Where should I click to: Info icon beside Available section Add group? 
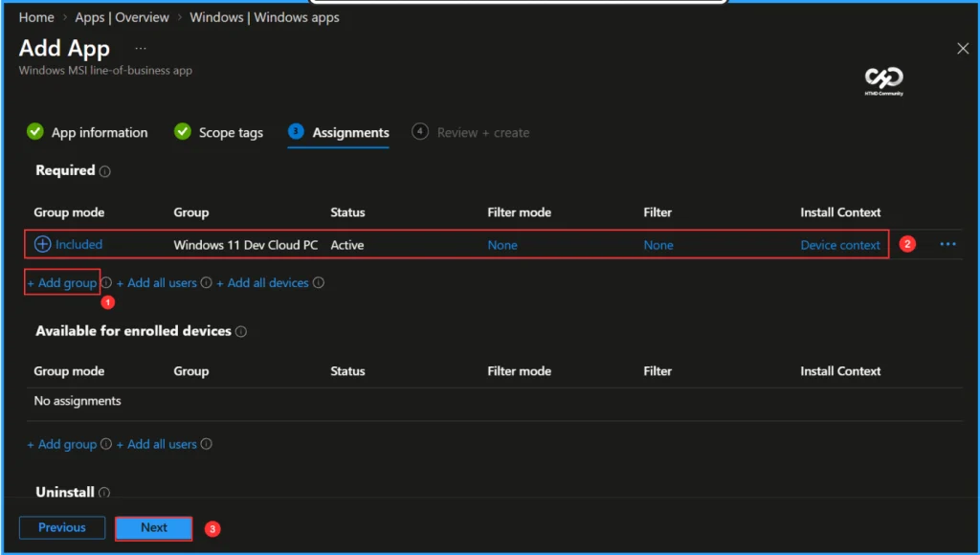(x=106, y=444)
